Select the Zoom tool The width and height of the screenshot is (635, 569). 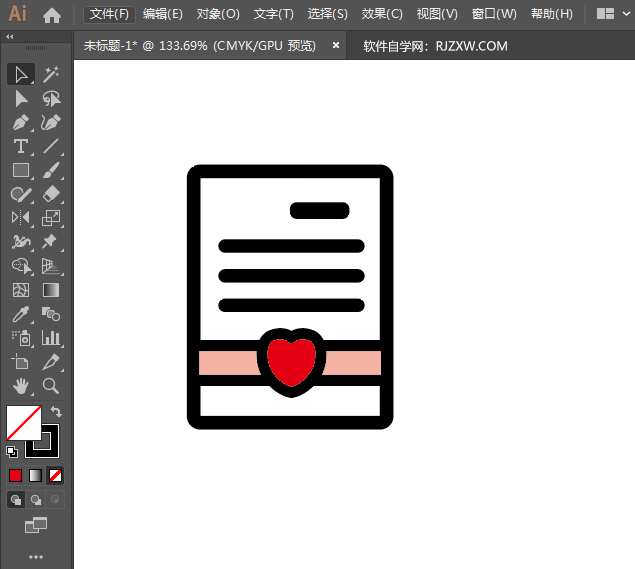[x=51, y=386]
